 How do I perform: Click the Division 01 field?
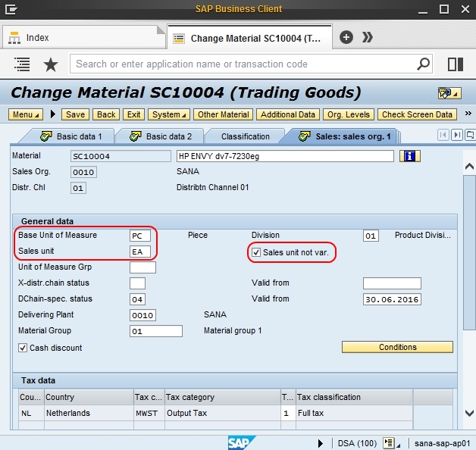pos(371,236)
